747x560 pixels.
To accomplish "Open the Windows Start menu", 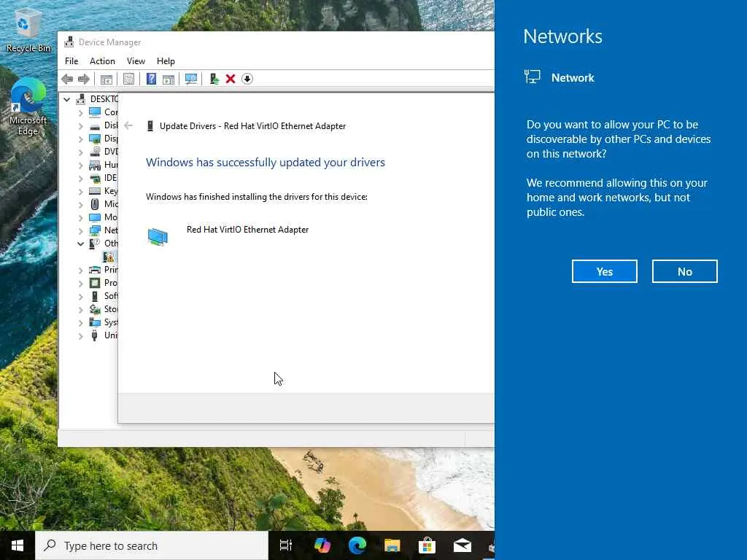I will click(x=18, y=545).
